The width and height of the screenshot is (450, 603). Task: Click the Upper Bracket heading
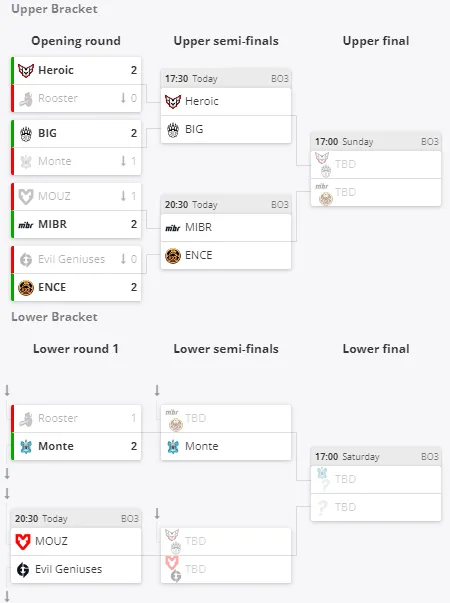54,9
